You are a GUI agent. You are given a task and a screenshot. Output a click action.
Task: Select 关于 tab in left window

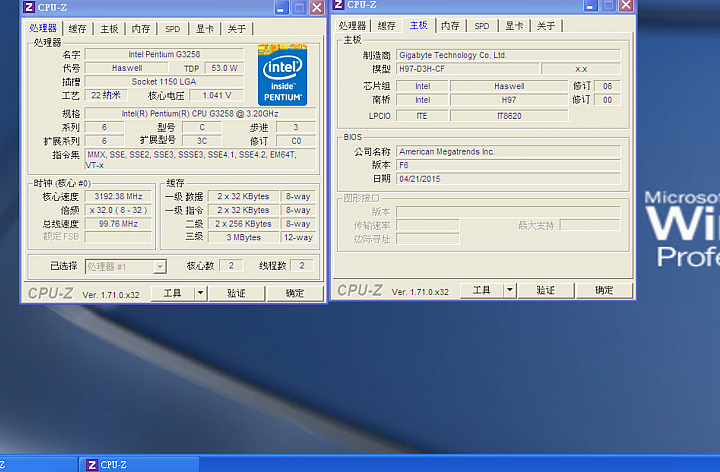[x=236, y=29]
